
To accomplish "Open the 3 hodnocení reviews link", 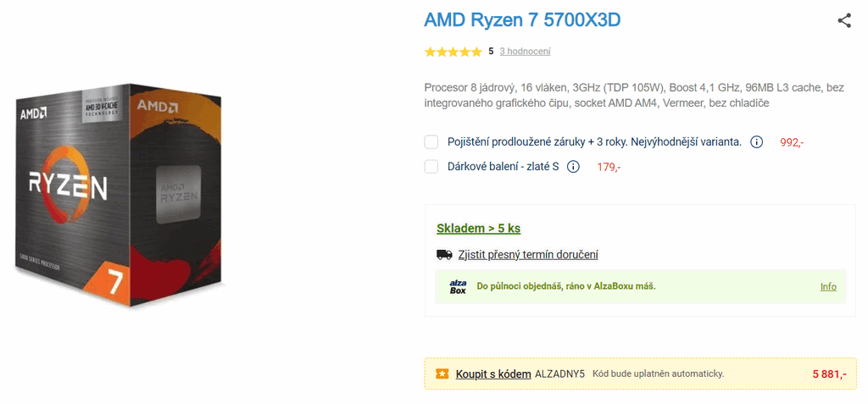I will click(x=525, y=52).
